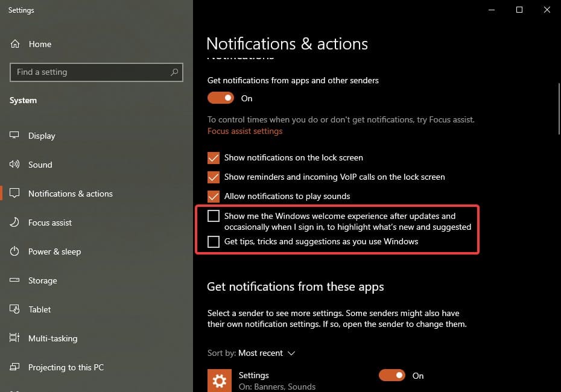
Task: Toggle off notifications for Settings app
Action: pos(392,375)
